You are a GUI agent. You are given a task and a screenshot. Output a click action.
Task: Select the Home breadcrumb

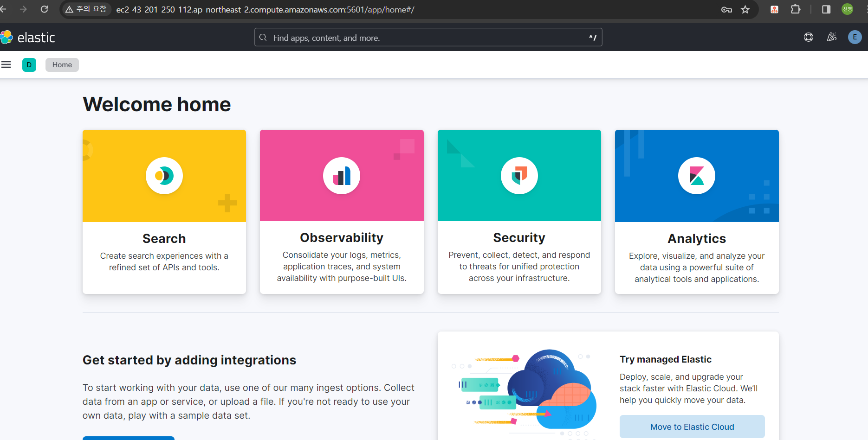point(62,65)
